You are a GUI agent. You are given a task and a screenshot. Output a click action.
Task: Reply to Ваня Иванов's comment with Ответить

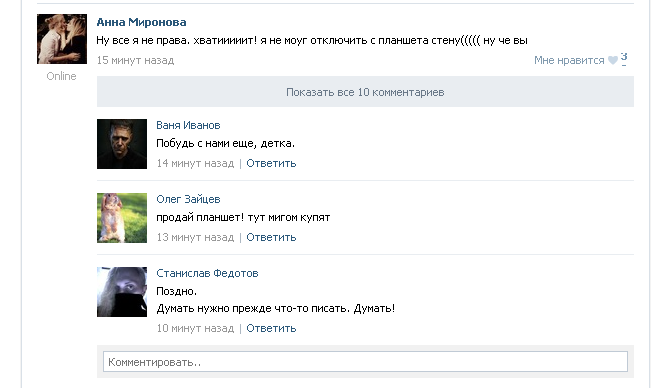click(271, 163)
